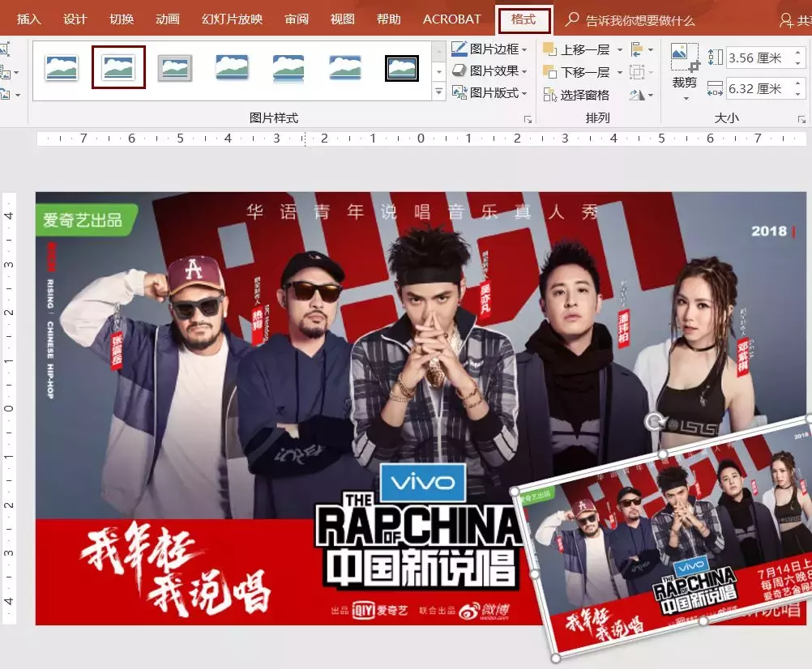This screenshot has width=812, height=669.
Task: Expand the 下移一层 dropdown arrow
Action: pyautogui.click(x=619, y=72)
